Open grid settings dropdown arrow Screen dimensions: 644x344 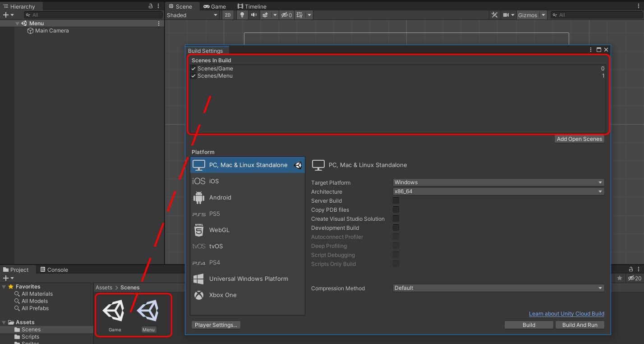309,15
